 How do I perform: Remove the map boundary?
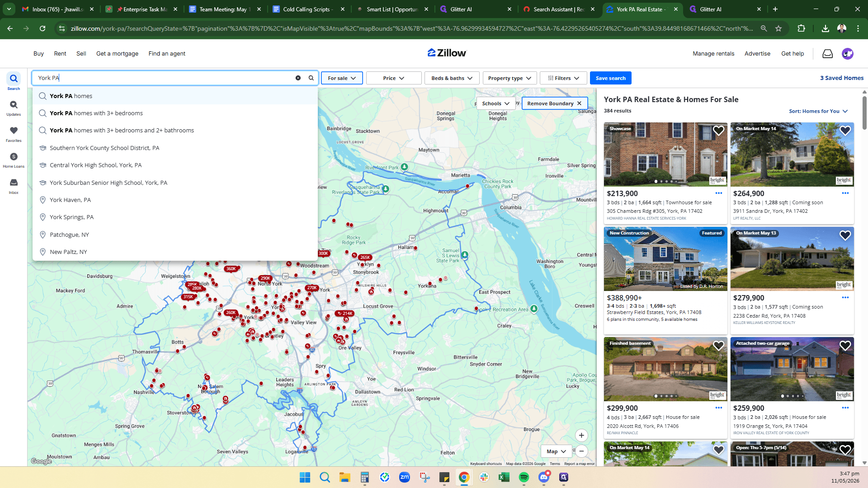(x=555, y=103)
